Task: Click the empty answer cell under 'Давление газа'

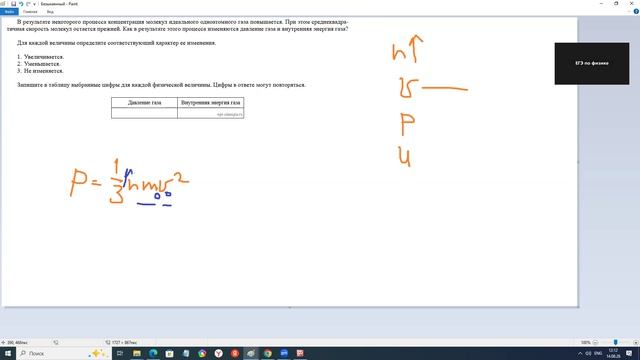Action: pos(144,113)
